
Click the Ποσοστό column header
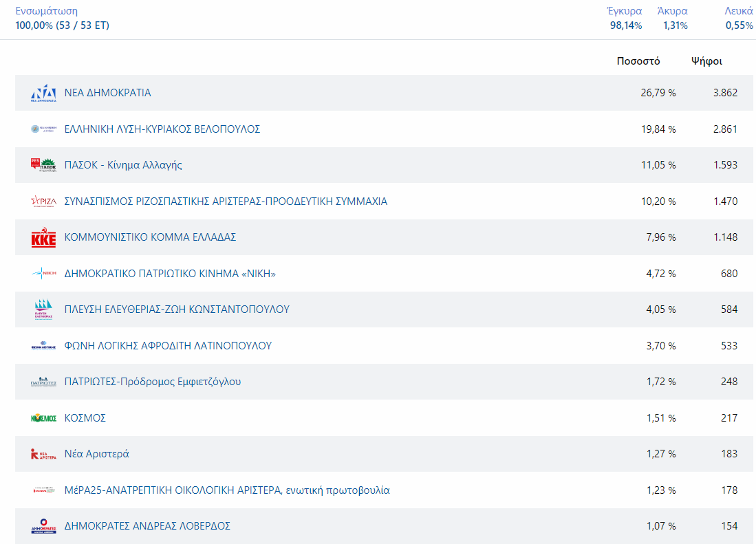click(x=638, y=61)
